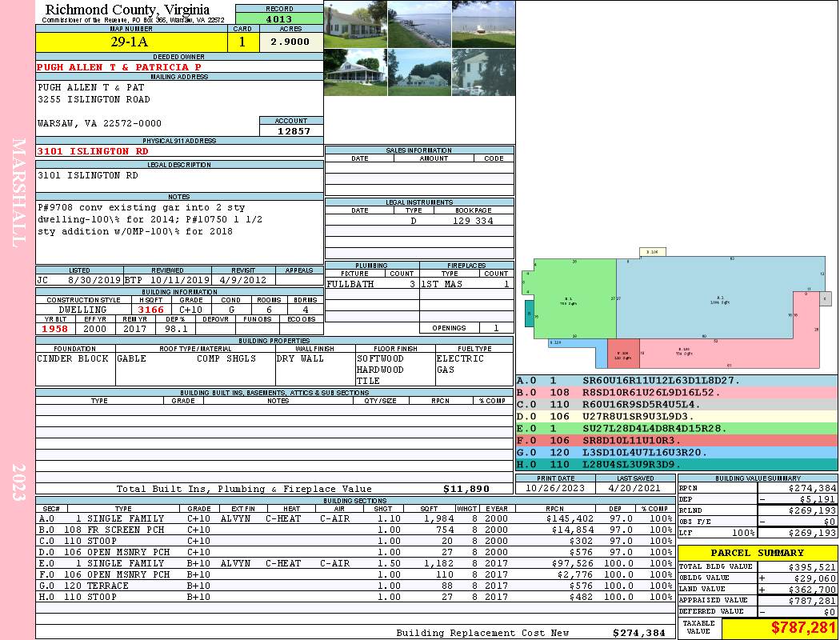Viewport: 840px width, 640px height.
Task: Select the green record number 4013
Action: click(x=279, y=18)
